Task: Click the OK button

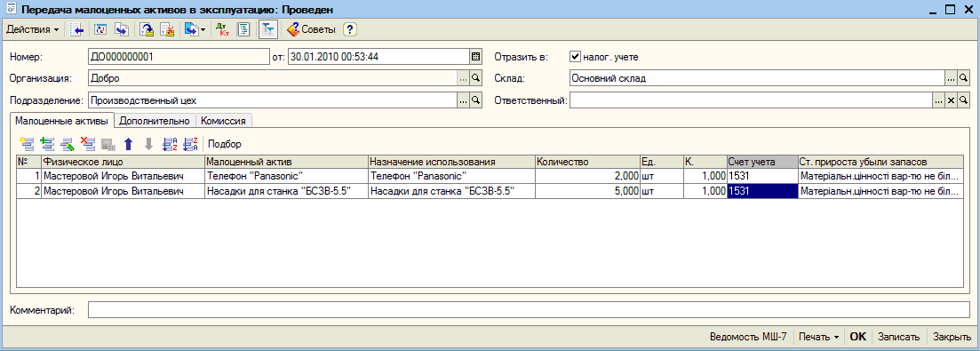Action: 858,337
